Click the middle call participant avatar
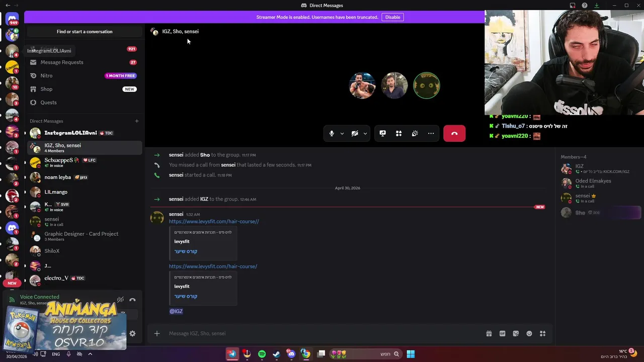Screen dimensions: 644x362 (x=394, y=85)
